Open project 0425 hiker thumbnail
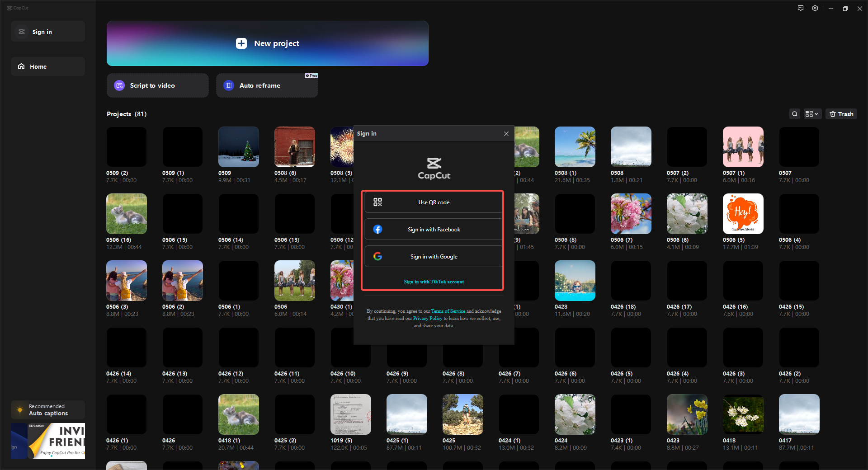 click(463, 414)
